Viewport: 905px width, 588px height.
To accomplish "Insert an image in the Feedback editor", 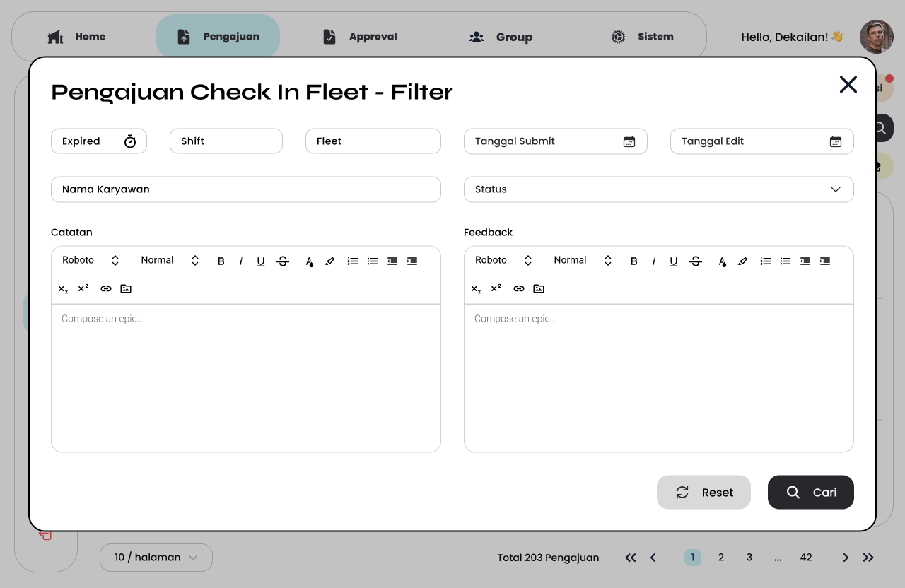I will [x=539, y=288].
